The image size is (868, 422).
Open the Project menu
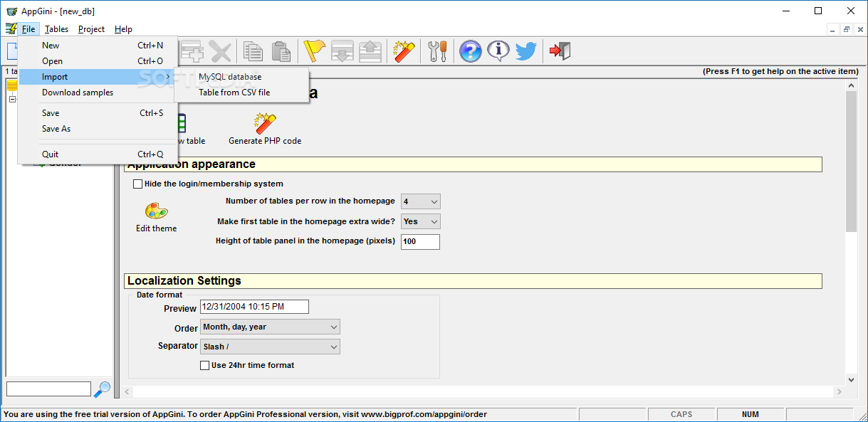tap(91, 29)
